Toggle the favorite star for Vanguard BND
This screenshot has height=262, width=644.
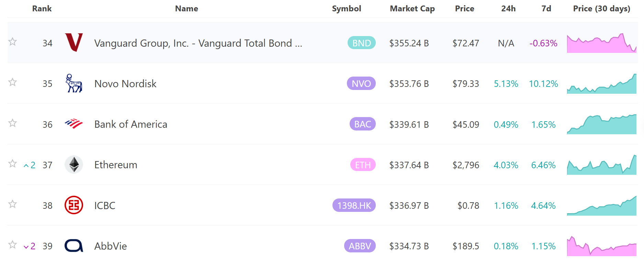pos(13,42)
